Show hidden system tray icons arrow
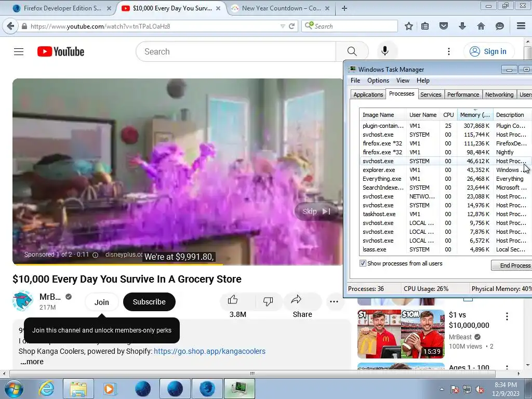The height and width of the screenshot is (399, 532). click(x=442, y=389)
